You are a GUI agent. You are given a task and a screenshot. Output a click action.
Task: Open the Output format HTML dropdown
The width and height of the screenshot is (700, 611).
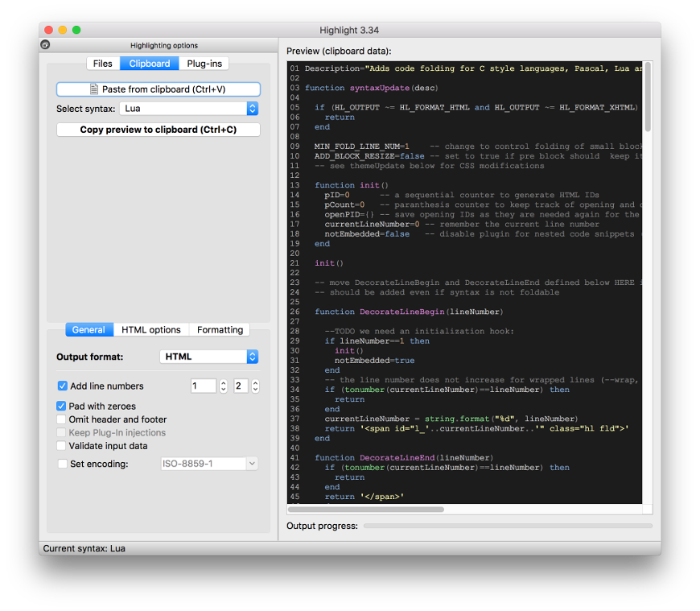[x=209, y=357]
